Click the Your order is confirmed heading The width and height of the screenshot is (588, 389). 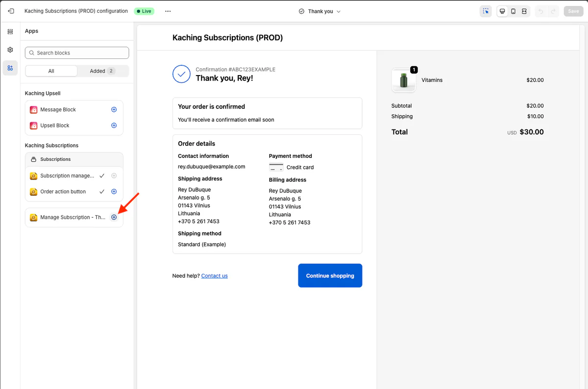tap(211, 106)
